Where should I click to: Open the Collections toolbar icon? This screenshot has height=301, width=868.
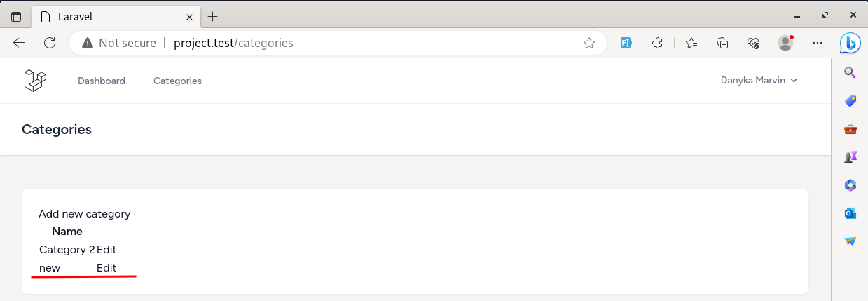pos(722,43)
